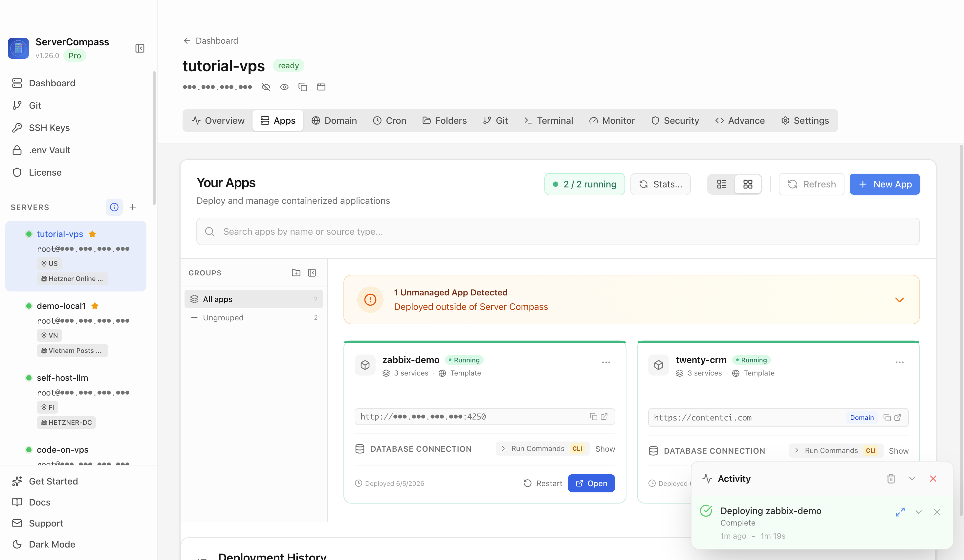The width and height of the screenshot is (964, 560).
Task: Open server in browser window icon
Action: coord(321,87)
